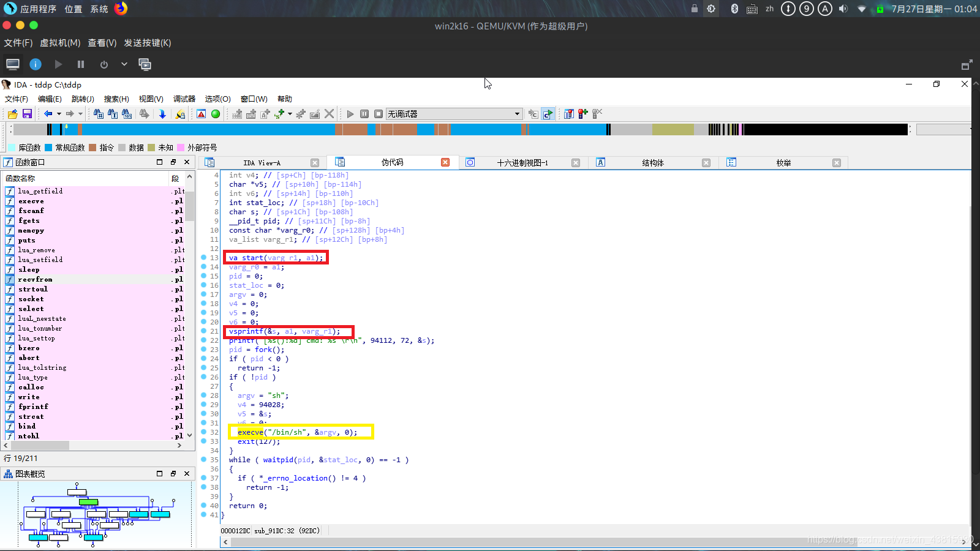The height and width of the screenshot is (551, 980).
Task: Start the debugger process with the play icon
Action: pos(350,114)
